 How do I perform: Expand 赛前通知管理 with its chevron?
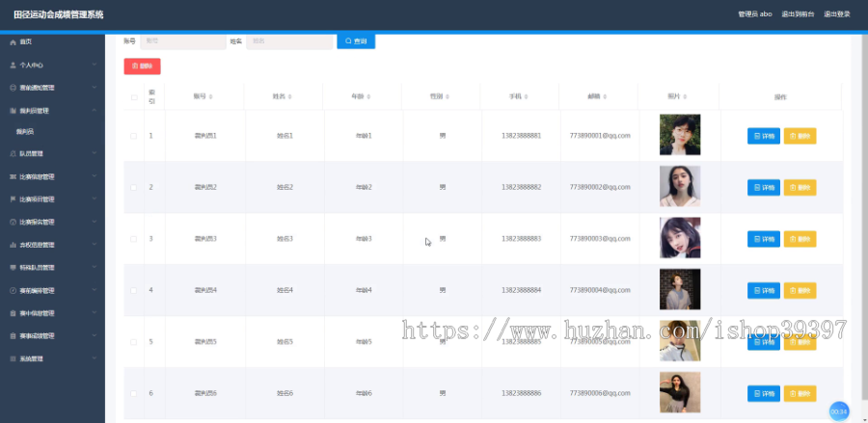coord(95,88)
